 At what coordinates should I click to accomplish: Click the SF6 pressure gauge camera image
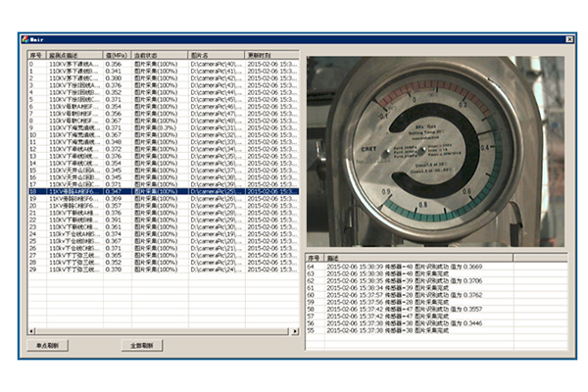point(436,152)
